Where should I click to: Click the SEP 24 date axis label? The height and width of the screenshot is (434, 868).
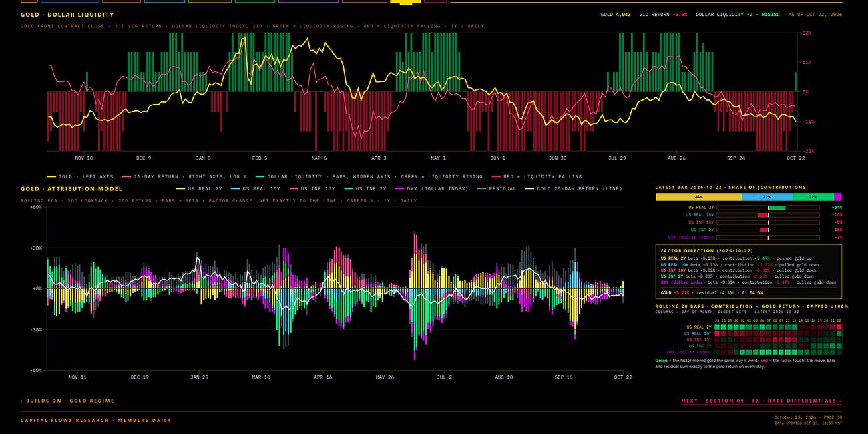point(736,158)
